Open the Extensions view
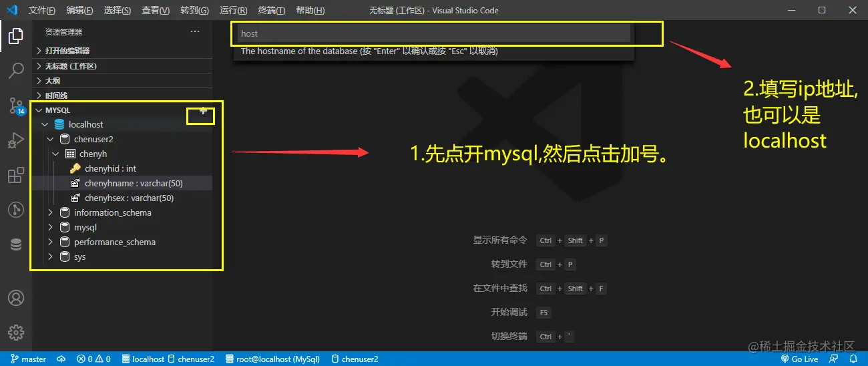This screenshot has width=868, height=366. click(16, 176)
